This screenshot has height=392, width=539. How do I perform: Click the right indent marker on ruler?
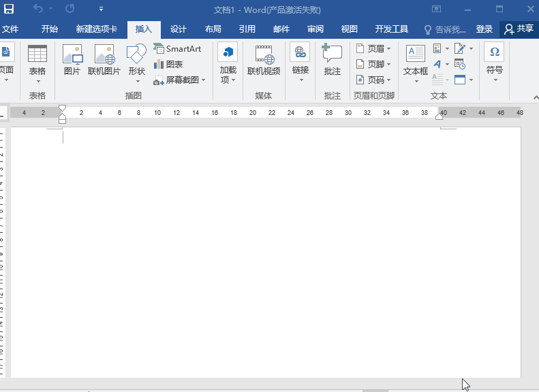click(439, 116)
